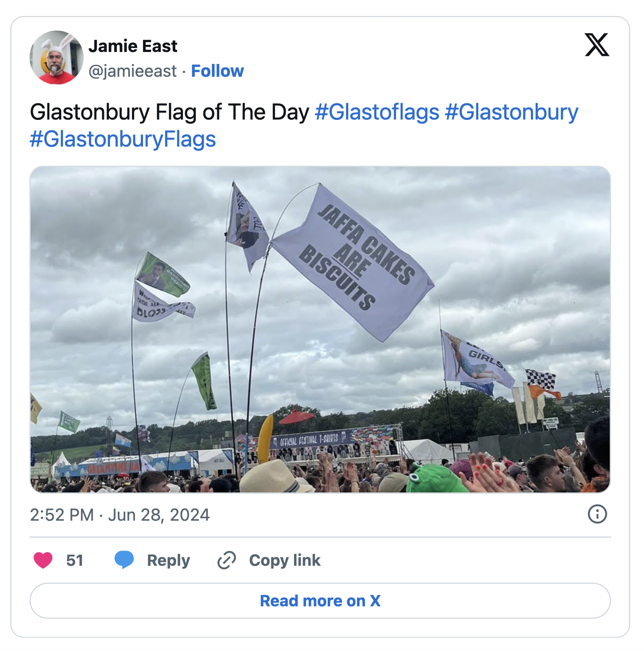Click the Reply label
This screenshot has height=651, width=644.
pyautogui.click(x=168, y=560)
